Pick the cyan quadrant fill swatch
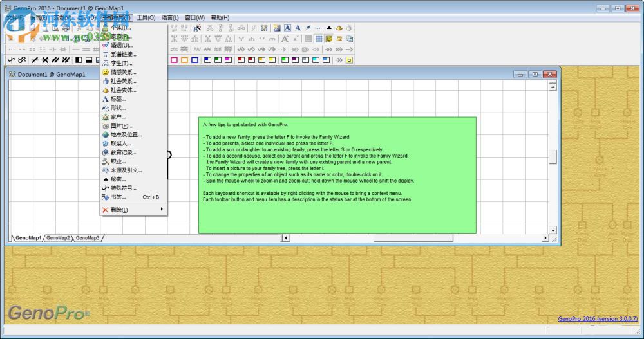The width and height of the screenshot is (644, 339). click(x=316, y=60)
